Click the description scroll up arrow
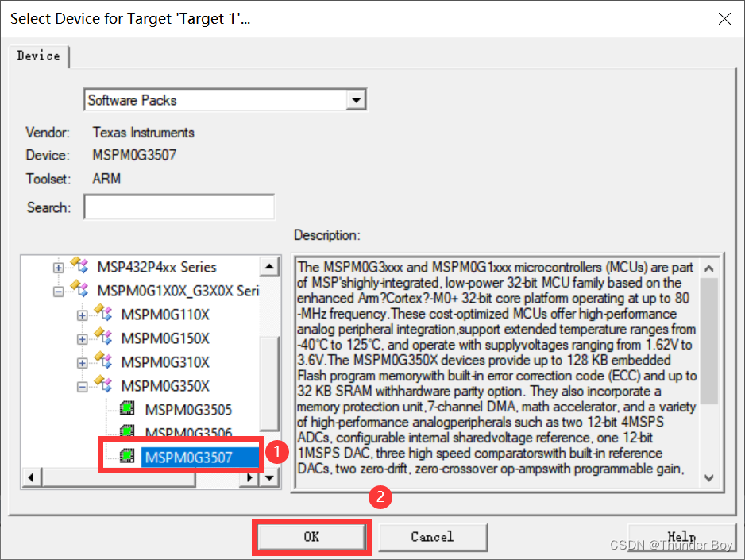 [x=709, y=268]
